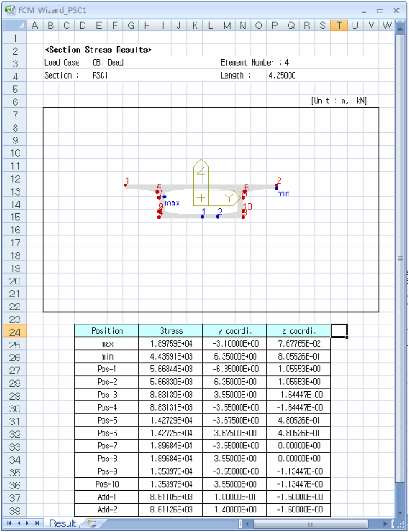The height and width of the screenshot is (532, 409).
Task: Click the select-all corner of the grid
Action: pos(15,25)
